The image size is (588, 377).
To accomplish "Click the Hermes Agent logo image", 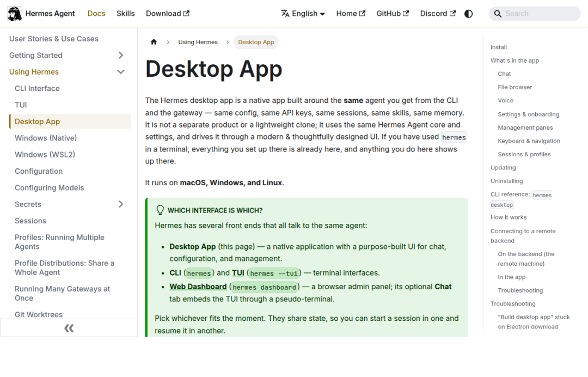I will pos(15,14).
